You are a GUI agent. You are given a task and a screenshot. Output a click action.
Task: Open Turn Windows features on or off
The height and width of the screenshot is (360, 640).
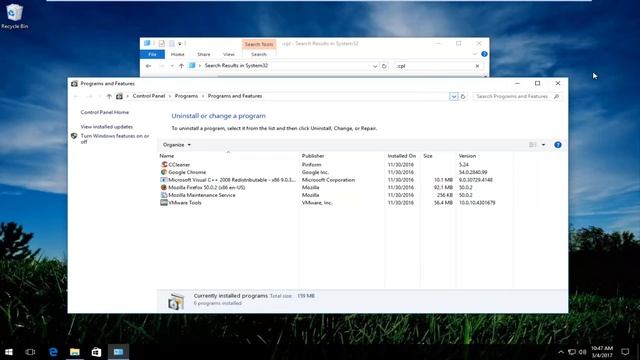point(115,139)
